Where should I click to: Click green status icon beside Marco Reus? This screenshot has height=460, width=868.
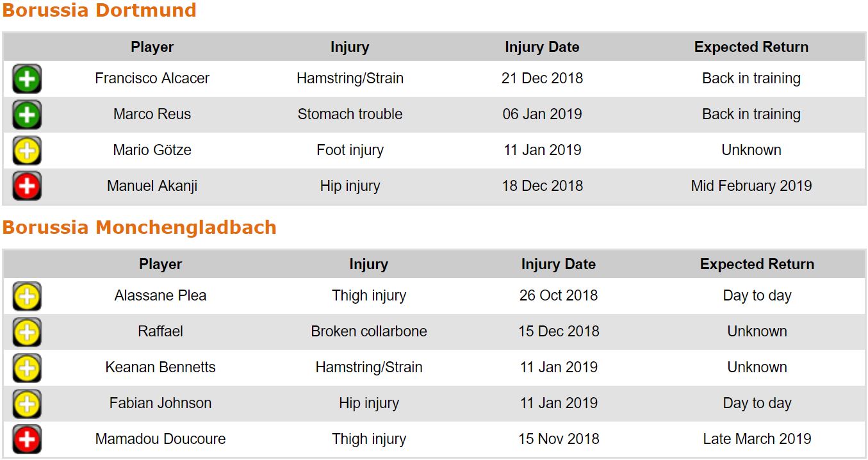tap(27, 115)
